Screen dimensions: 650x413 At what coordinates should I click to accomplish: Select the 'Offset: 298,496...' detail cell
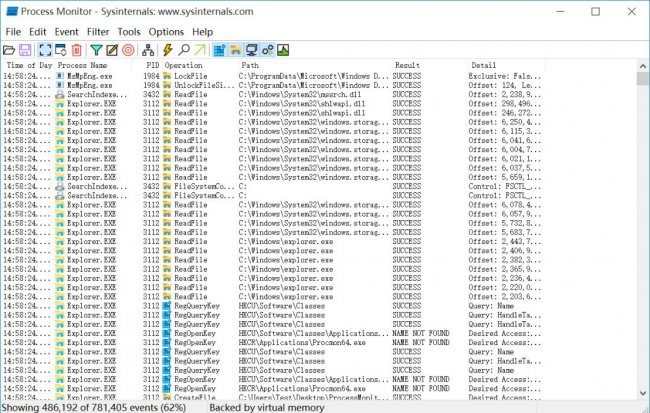tap(505, 103)
